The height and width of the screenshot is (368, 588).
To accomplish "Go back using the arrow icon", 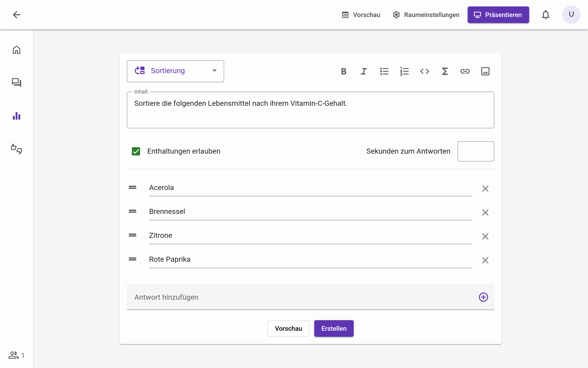I will [17, 14].
